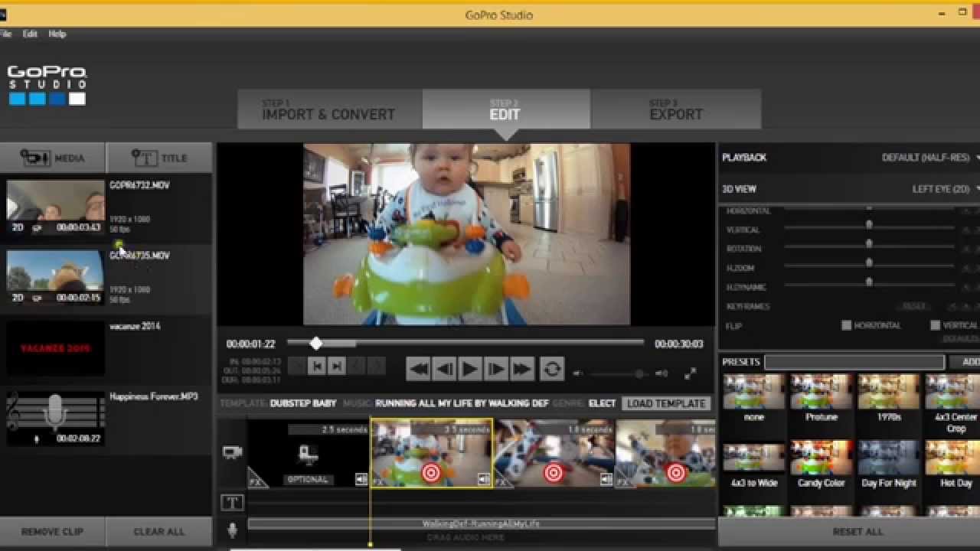Switch to the Media tab
Screen dimensions: 980x551
(52, 158)
